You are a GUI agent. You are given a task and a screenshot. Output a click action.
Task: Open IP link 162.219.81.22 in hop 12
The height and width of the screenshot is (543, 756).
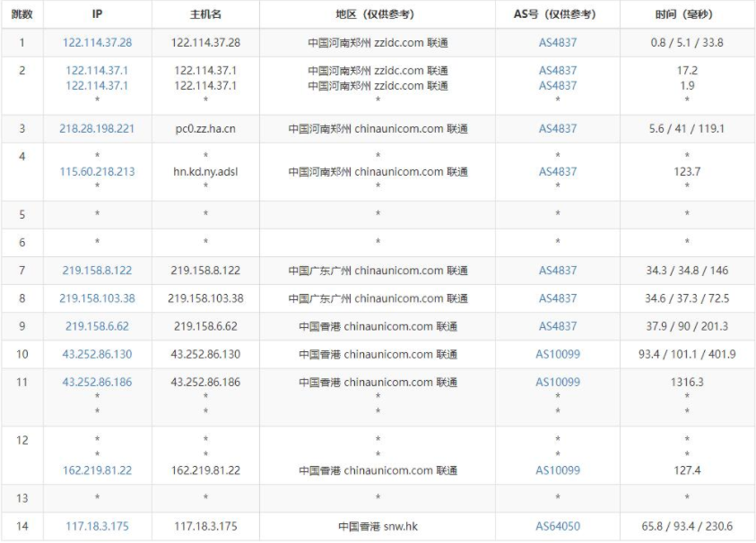[x=97, y=470]
